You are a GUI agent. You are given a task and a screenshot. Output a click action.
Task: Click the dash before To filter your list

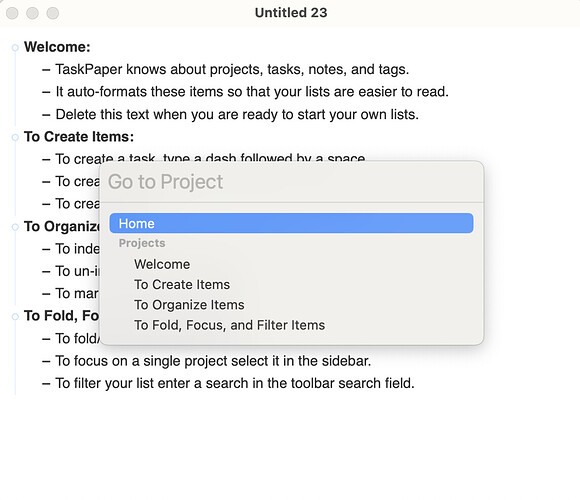pos(46,384)
